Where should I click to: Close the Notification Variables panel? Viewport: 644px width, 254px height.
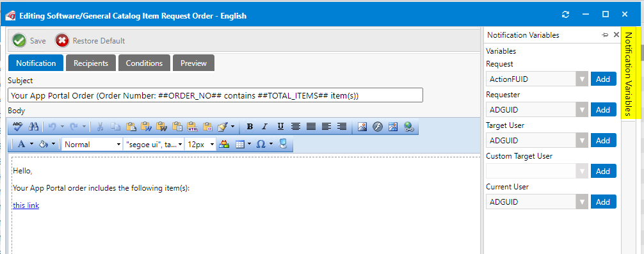pos(616,35)
